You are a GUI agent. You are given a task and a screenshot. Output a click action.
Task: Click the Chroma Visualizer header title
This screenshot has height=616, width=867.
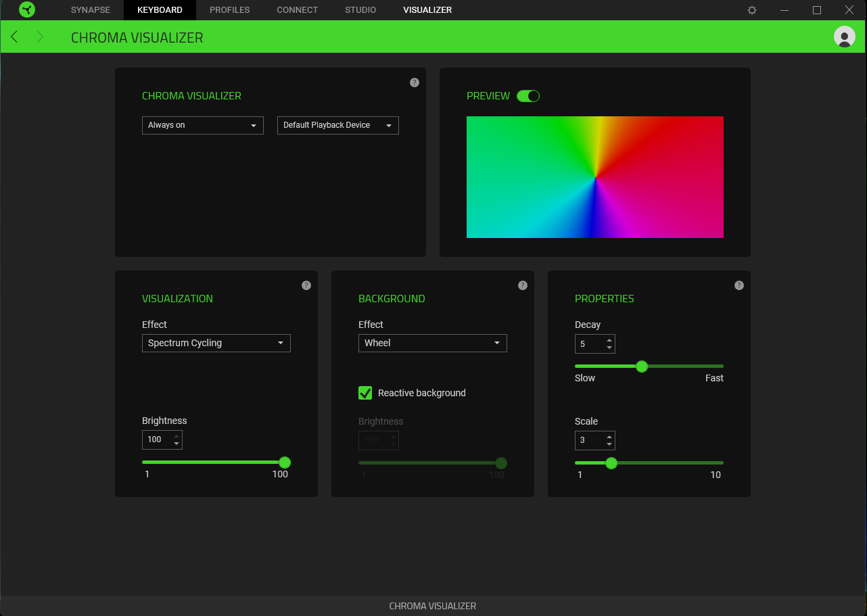pyautogui.click(x=137, y=38)
